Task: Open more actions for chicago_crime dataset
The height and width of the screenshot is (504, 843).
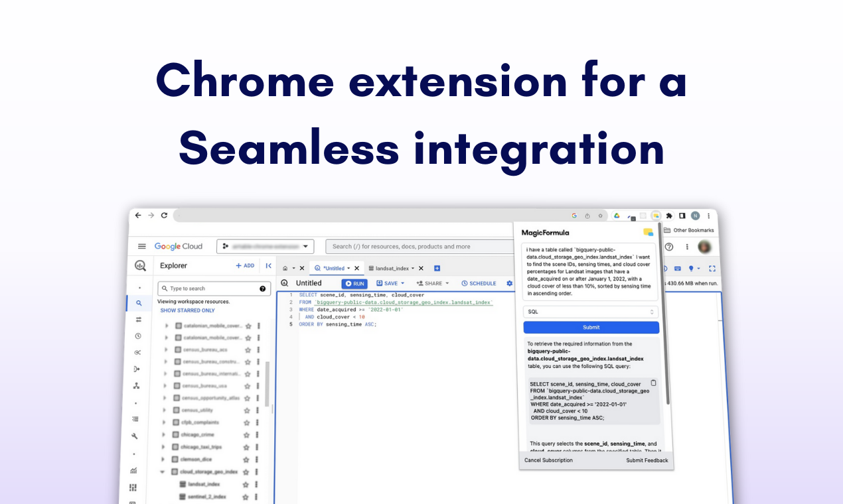Action: pos(257,435)
